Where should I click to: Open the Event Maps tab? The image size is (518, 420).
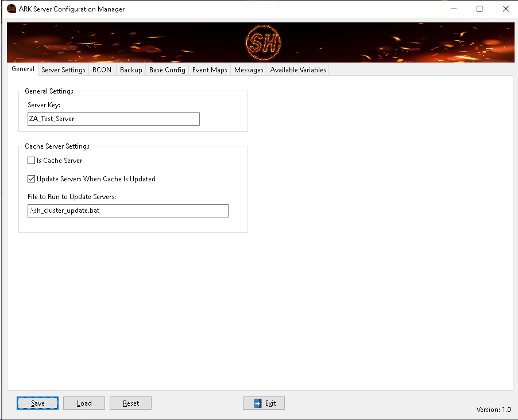pos(210,70)
